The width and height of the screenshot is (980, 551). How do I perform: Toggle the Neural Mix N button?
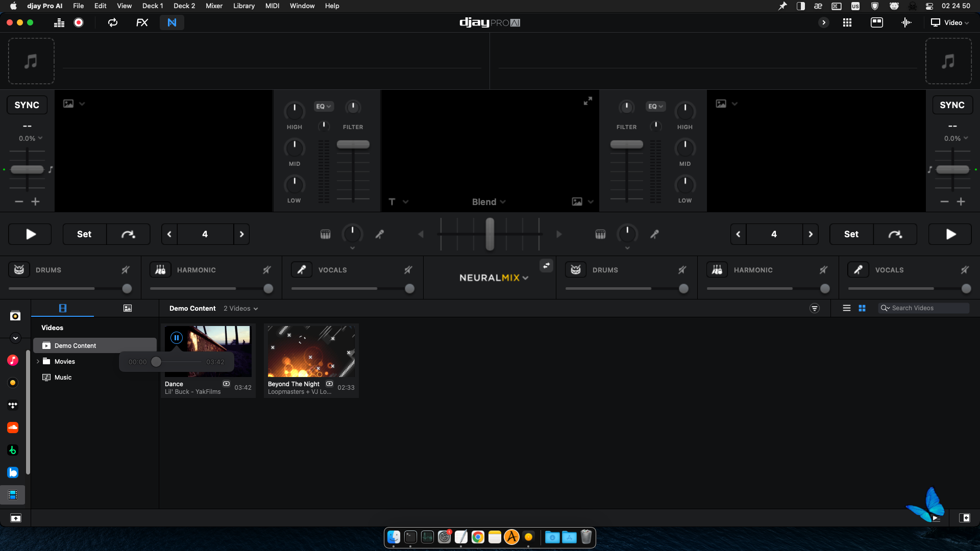[172, 22]
